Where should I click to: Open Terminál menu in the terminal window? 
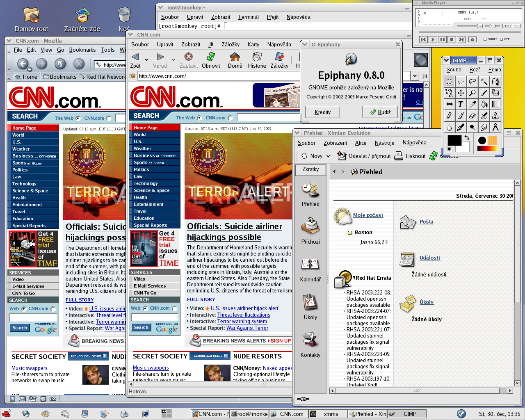coord(248,17)
